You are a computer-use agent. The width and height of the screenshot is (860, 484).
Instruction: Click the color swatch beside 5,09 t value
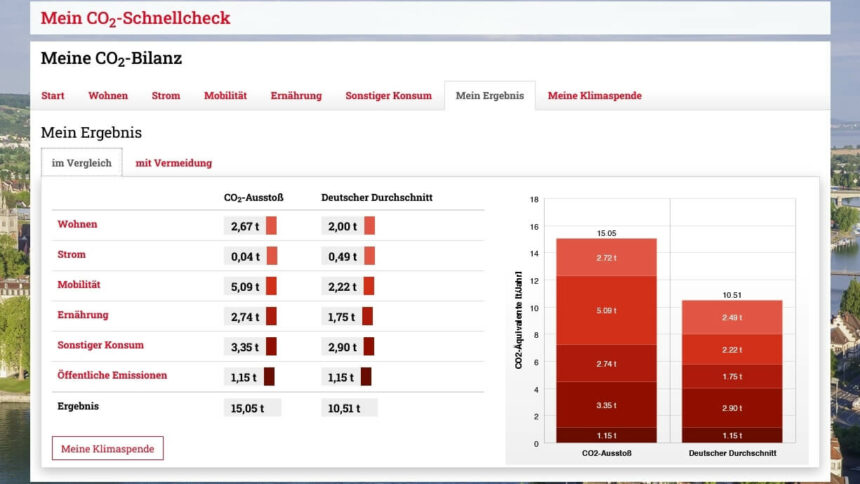271,286
